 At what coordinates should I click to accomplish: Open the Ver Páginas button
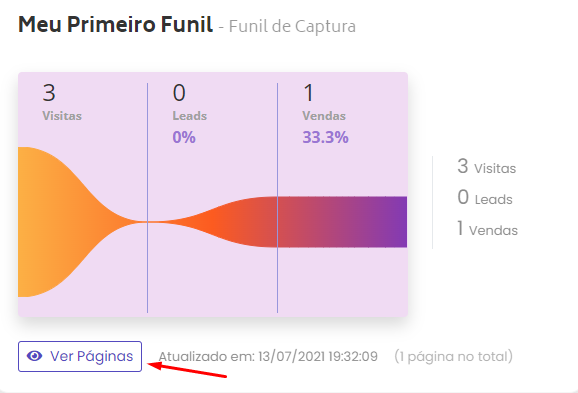tap(80, 357)
